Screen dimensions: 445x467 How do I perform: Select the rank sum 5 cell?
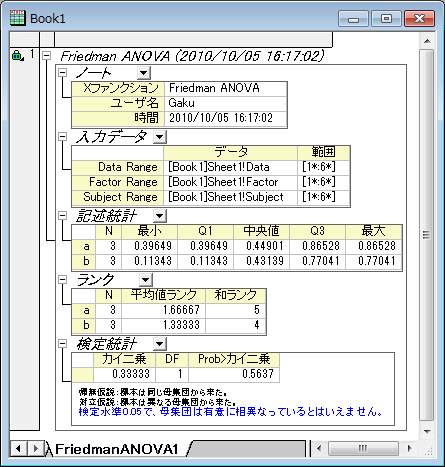tap(236, 310)
